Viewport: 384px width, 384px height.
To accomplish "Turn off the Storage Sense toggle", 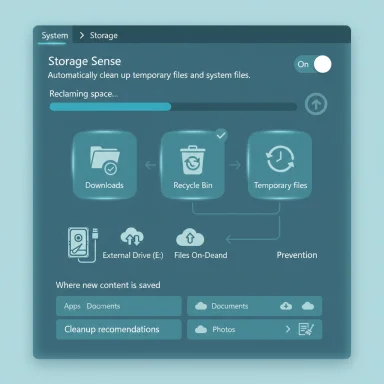I will pos(313,64).
